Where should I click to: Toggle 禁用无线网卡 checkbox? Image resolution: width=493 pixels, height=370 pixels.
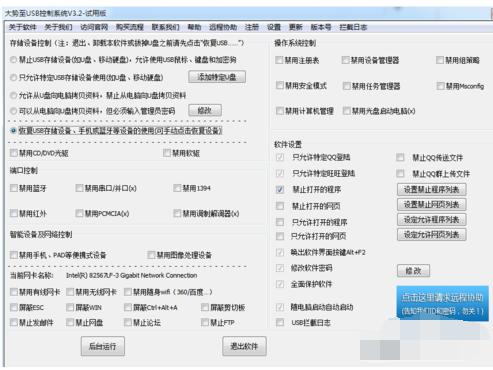tap(70, 292)
